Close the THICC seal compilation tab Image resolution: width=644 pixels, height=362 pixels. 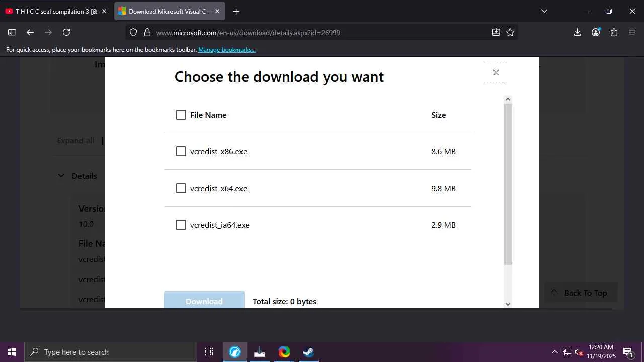click(x=104, y=11)
